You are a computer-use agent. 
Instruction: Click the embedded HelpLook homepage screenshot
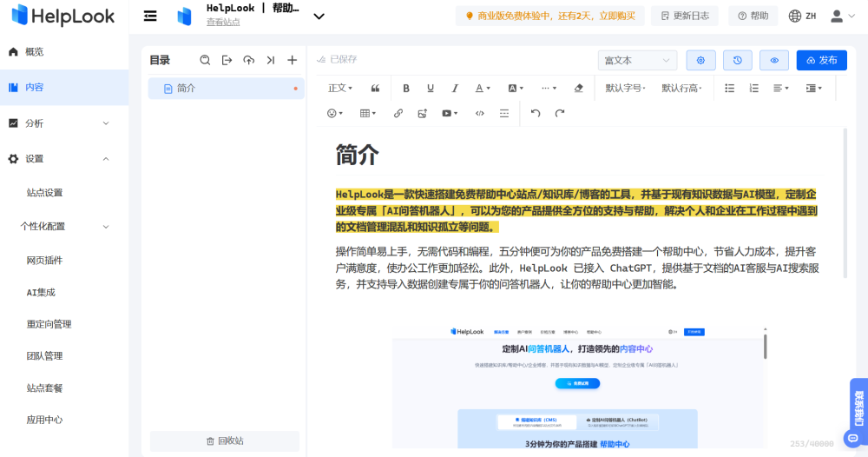pos(579,387)
